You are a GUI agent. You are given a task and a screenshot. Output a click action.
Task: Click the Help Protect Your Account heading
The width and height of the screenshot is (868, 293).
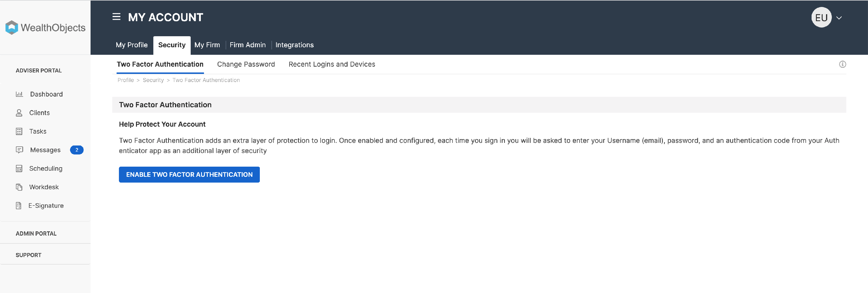(162, 124)
